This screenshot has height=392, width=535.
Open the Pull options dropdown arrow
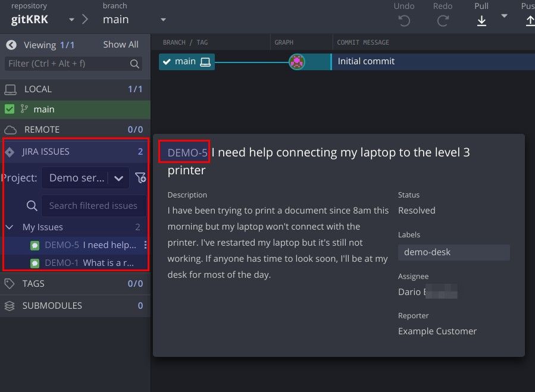[x=504, y=16]
